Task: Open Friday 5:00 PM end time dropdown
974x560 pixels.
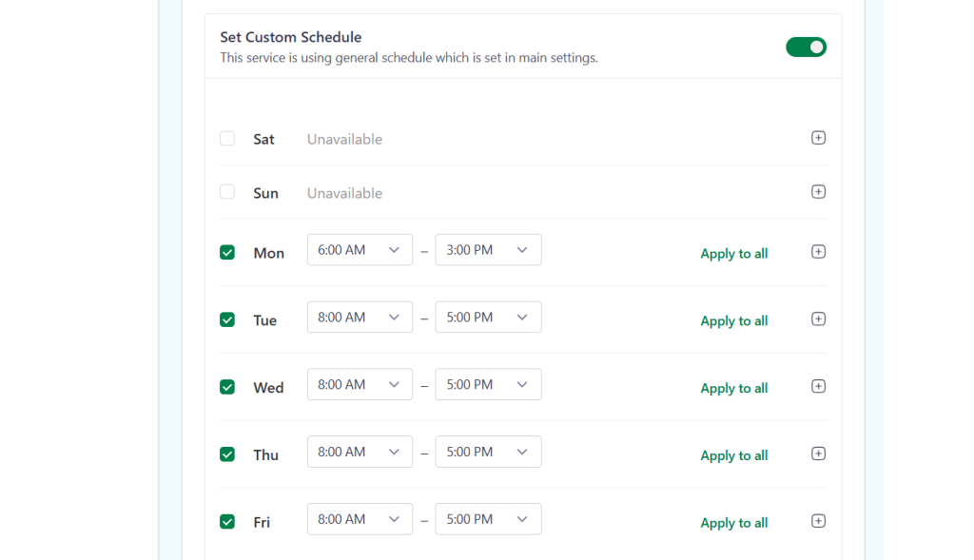Action: [488, 519]
